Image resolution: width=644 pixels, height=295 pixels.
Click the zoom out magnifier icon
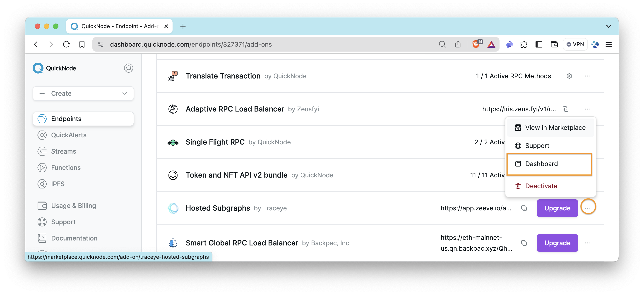pyautogui.click(x=442, y=44)
